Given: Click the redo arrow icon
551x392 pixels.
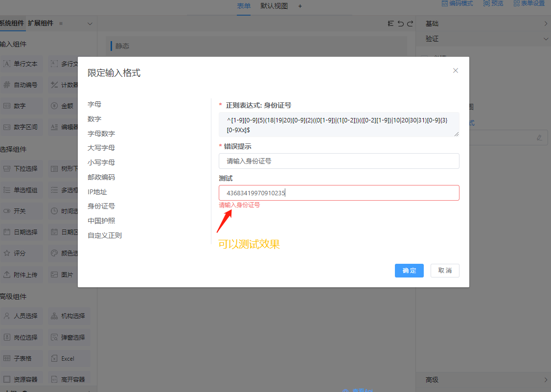Looking at the screenshot, I should tap(410, 23).
